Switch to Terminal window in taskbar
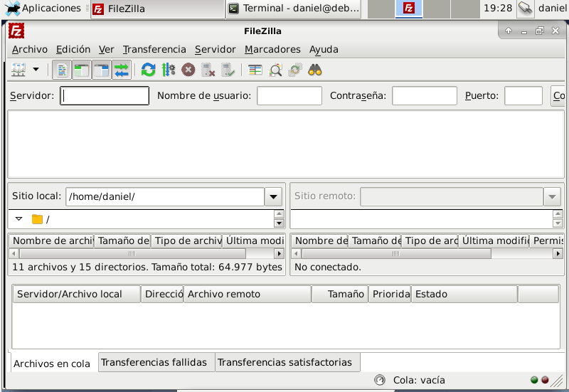 (x=293, y=9)
